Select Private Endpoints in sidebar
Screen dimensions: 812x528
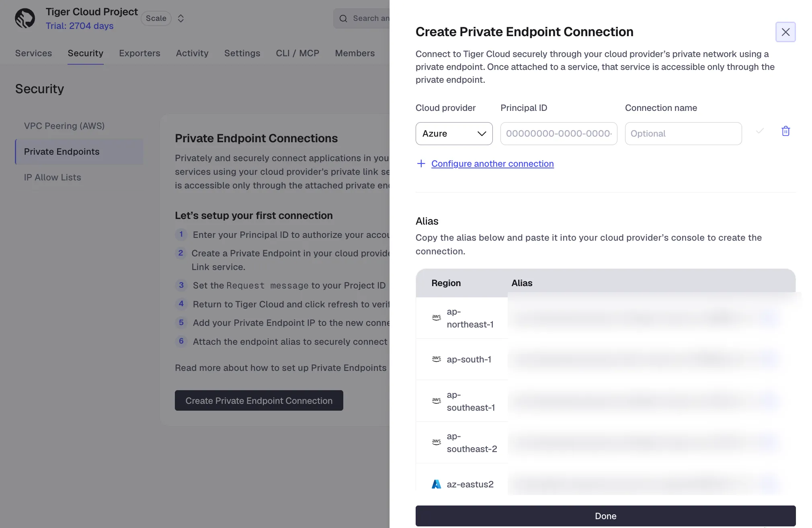click(x=79, y=151)
